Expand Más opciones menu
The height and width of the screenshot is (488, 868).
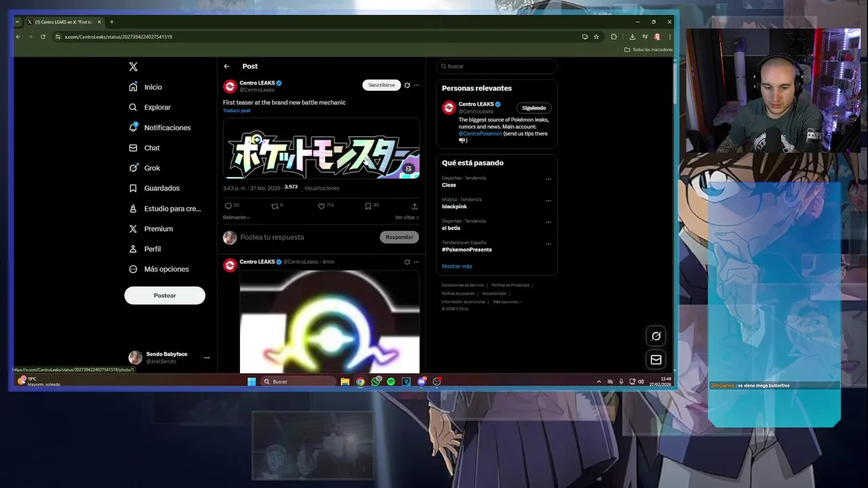click(x=159, y=269)
